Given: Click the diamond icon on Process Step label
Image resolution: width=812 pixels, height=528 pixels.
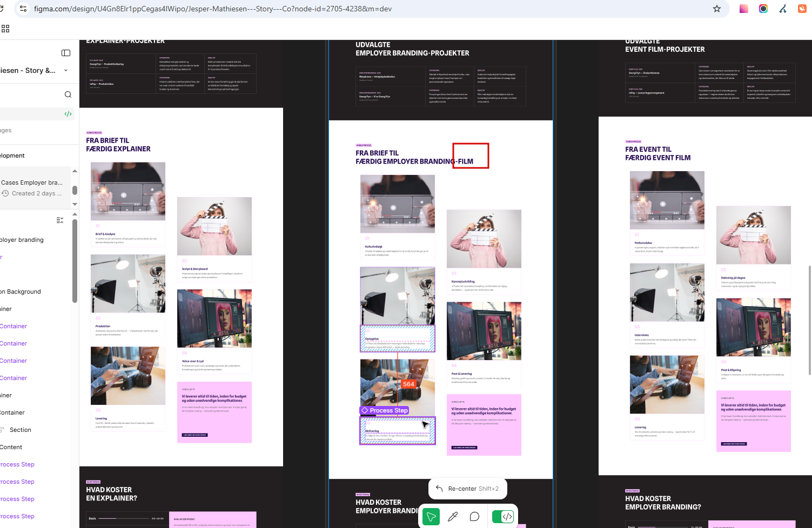Looking at the screenshot, I should click(x=365, y=410).
